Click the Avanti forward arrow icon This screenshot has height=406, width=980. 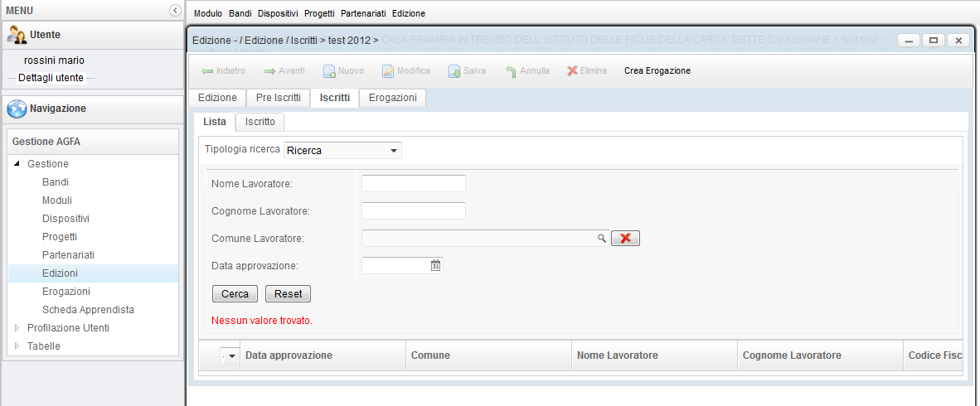pyautogui.click(x=269, y=71)
